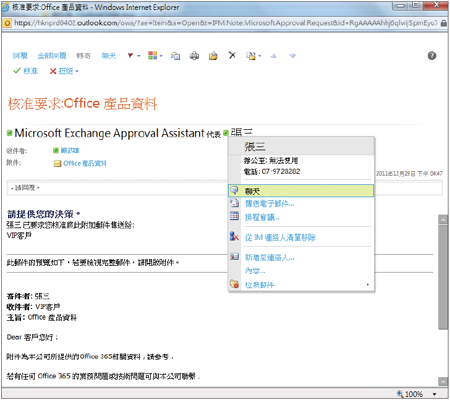
Task: Click the chat bubble icon in popup
Action: tap(234, 190)
